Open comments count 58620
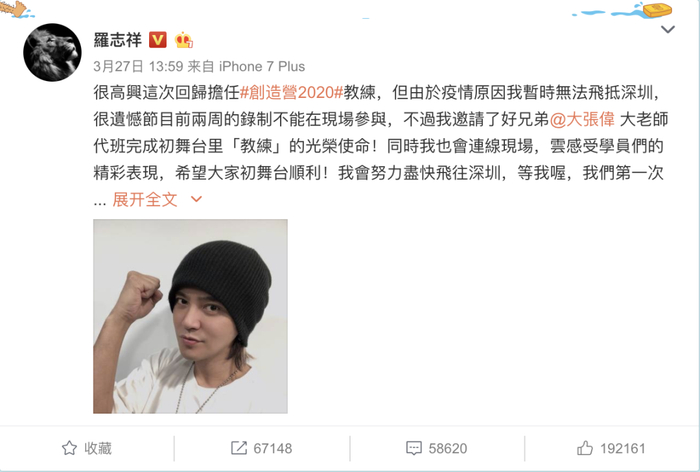Image resolution: width=700 pixels, height=472 pixels. (x=448, y=448)
